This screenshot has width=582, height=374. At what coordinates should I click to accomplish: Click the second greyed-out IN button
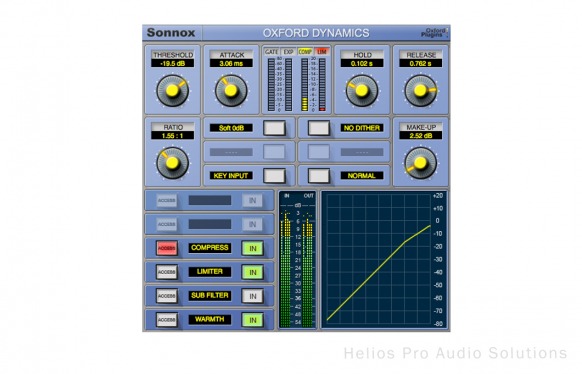[x=253, y=224]
